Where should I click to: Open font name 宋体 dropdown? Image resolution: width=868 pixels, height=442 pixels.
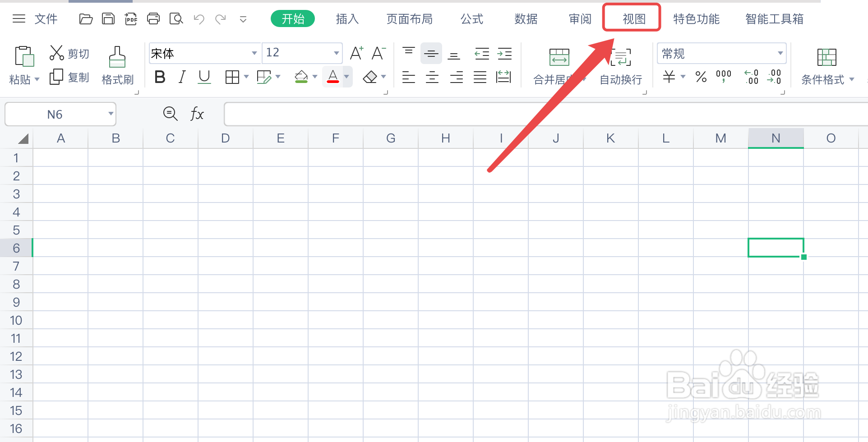(x=254, y=53)
